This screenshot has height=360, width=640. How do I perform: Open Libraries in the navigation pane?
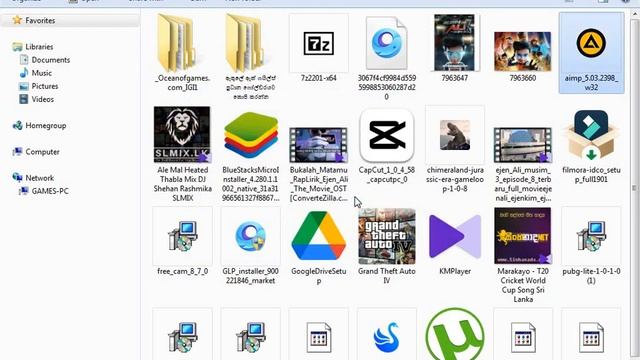[x=39, y=47]
